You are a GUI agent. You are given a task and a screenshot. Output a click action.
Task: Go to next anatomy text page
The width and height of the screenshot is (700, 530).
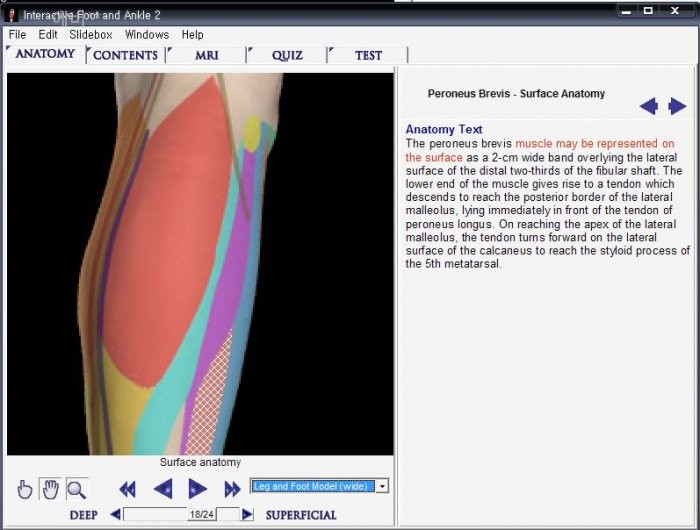click(x=678, y=106)
